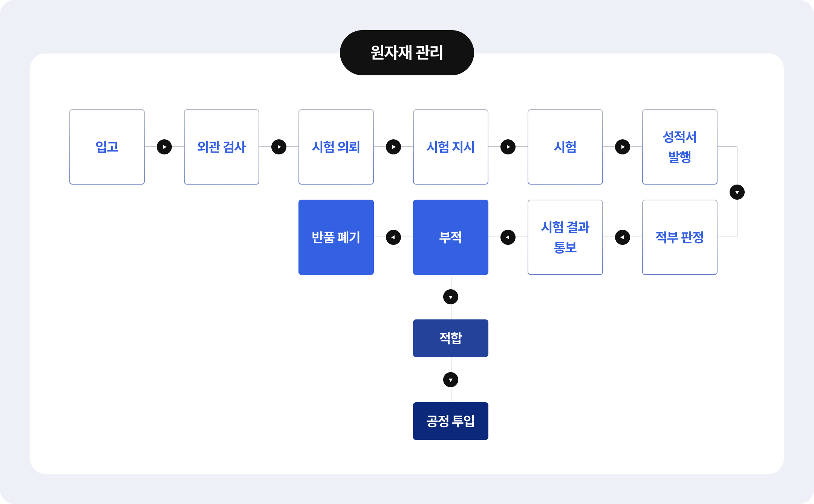Click the 성적서 발행 step box
The width and height of the screenshot is (814, 504).
680,147
